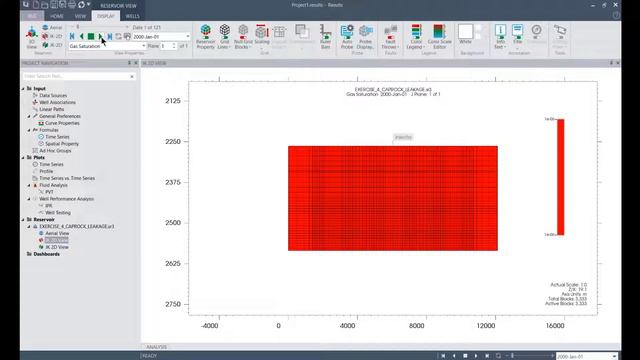The height and width of the screenshot is (360, 640).
Task: Select PVT under Fluid Analysis
Action: (49, 192)
